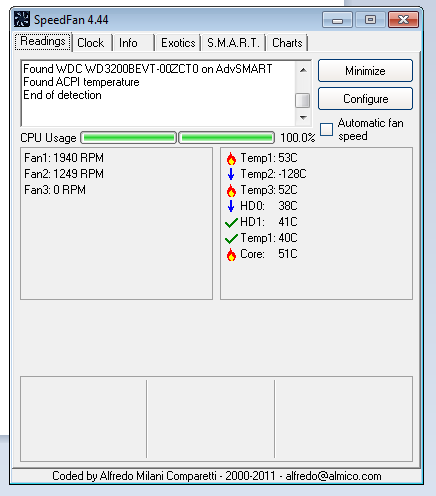Click the Temp3: 52C reading text

pyautogui.click(x=269, y=190)
